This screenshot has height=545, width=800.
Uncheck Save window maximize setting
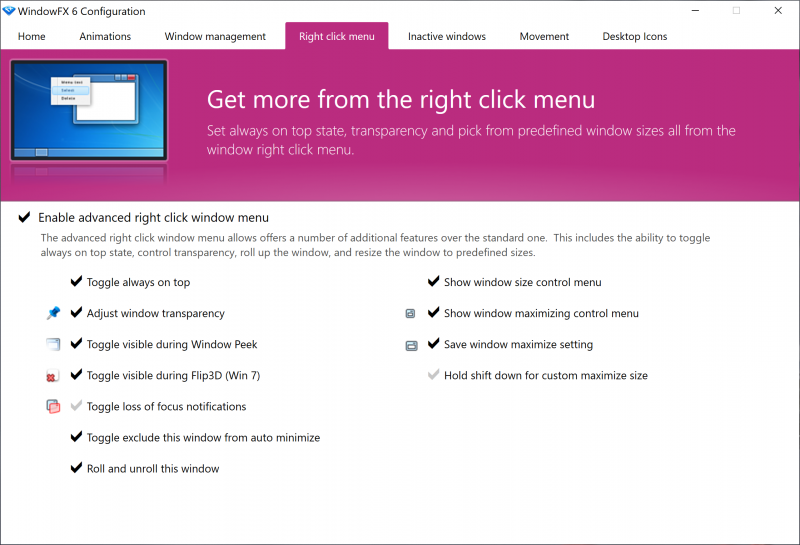click(433, 344)
